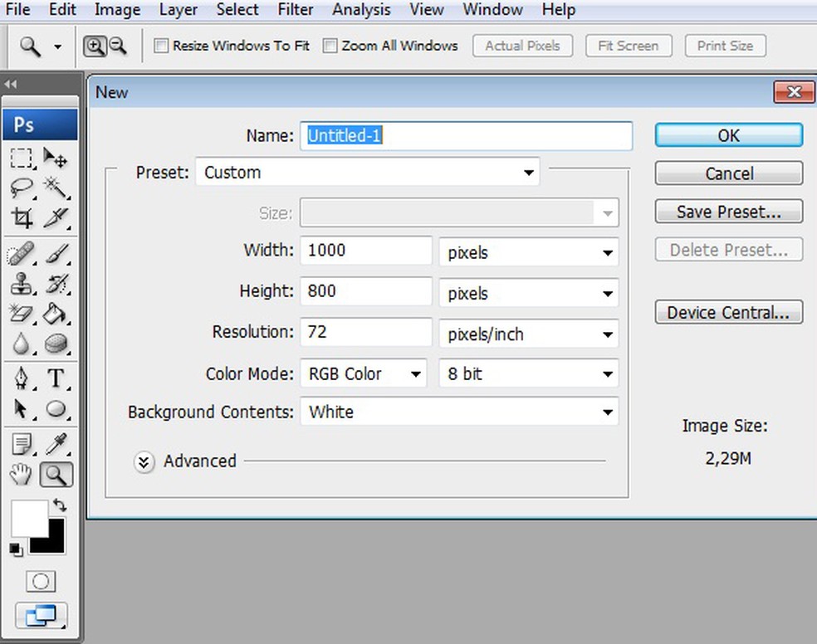Enable Resize Windows To Fit checkbox
This screenshot has height=644, width=817.
pyautogui.click(x=161, y=46)
